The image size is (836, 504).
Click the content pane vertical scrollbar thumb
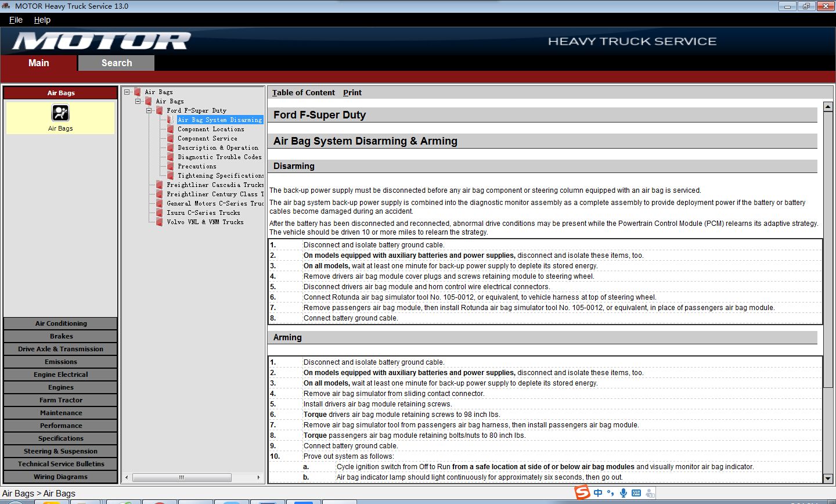(x=828, y=250)
